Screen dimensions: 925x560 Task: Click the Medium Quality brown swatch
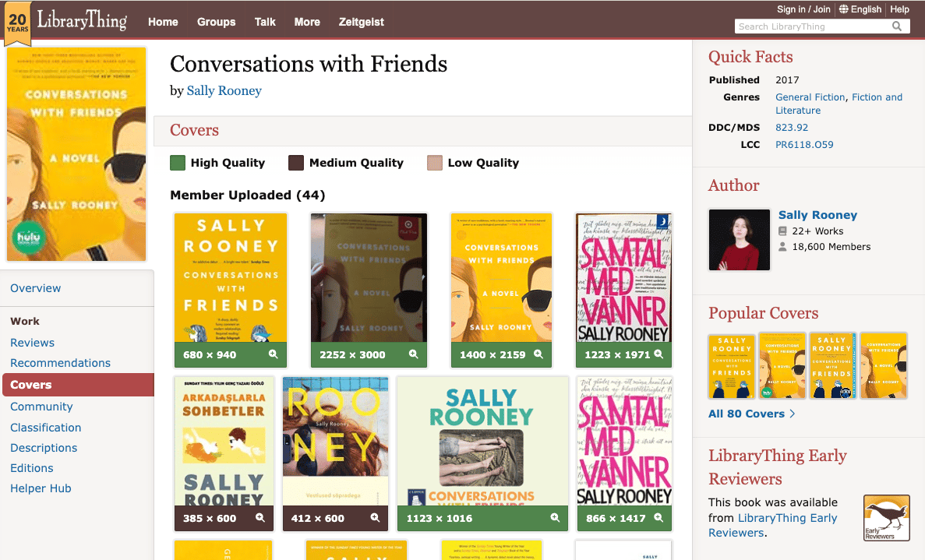[296, 163]
